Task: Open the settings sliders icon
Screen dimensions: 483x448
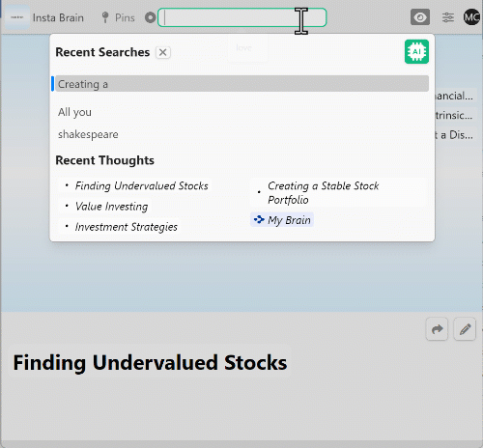Action: pos(448,17)
